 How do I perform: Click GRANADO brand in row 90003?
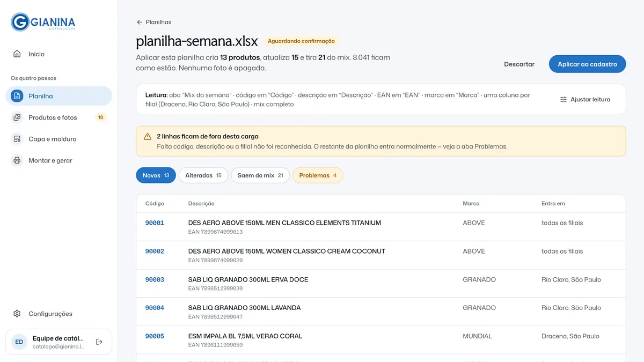coord(479,279)
